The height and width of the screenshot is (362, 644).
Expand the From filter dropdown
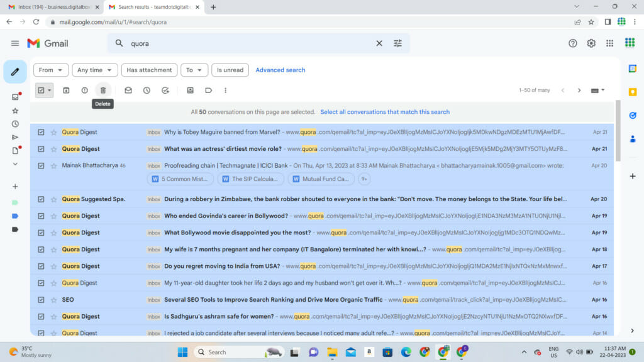tap(50, 70)
